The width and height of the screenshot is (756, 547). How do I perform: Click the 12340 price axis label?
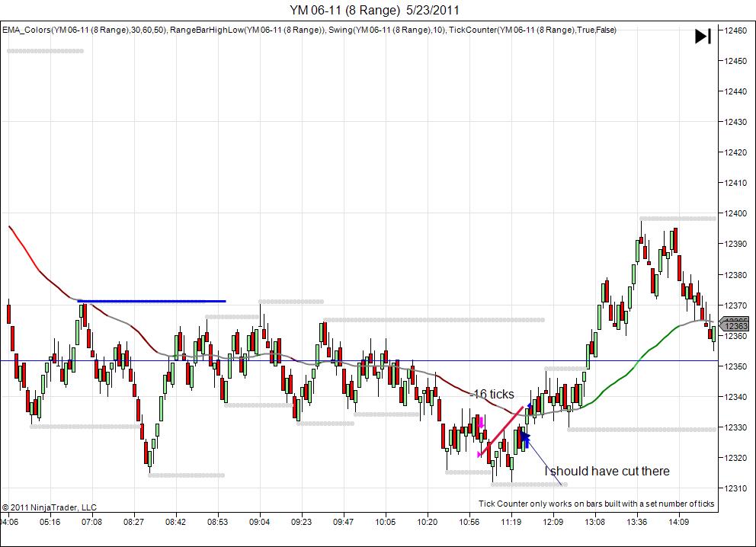click(x=735, y=397)
